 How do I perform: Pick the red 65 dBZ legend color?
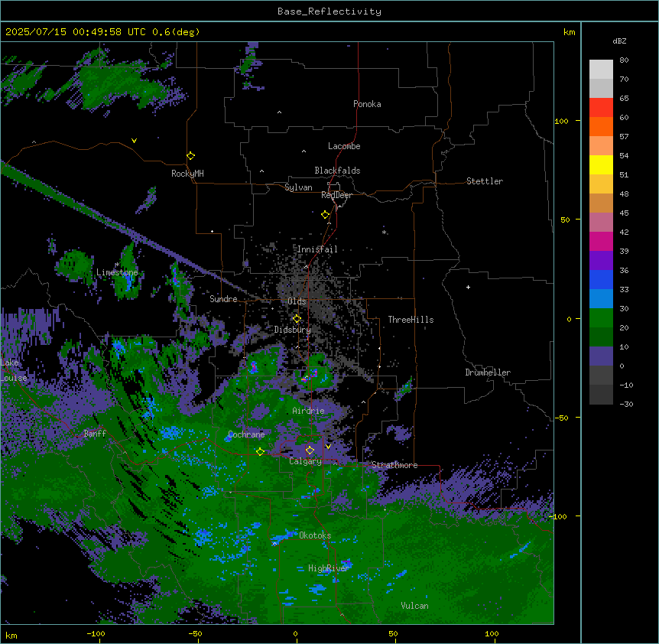[x=601, y=108]
